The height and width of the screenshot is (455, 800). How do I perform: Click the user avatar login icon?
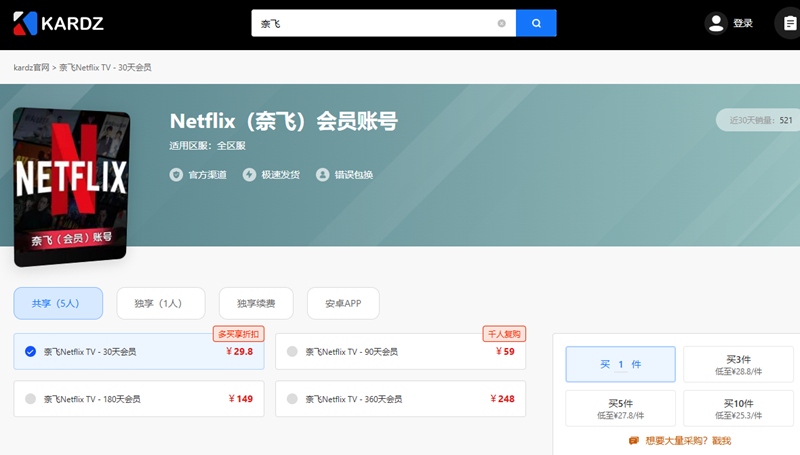(x=716, y=23)
